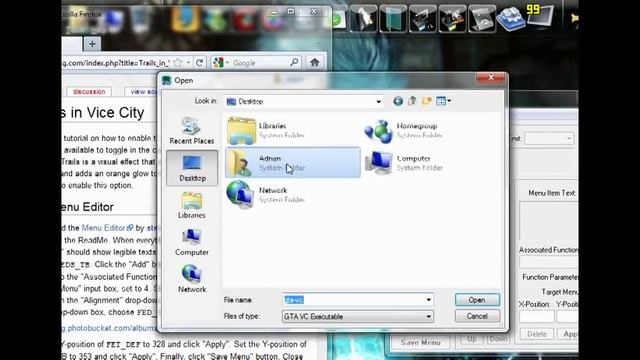
Task: Open the search engine selector in Firefox
Action: coord(221,63)
